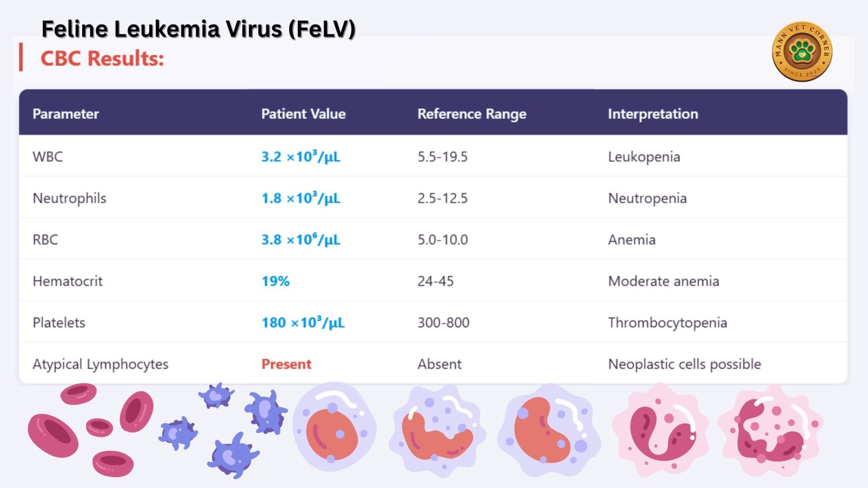Click the round-nucleus lymphocyte cell illustration
This screenshot has height=488, width=868.
(x=334, y=428)
